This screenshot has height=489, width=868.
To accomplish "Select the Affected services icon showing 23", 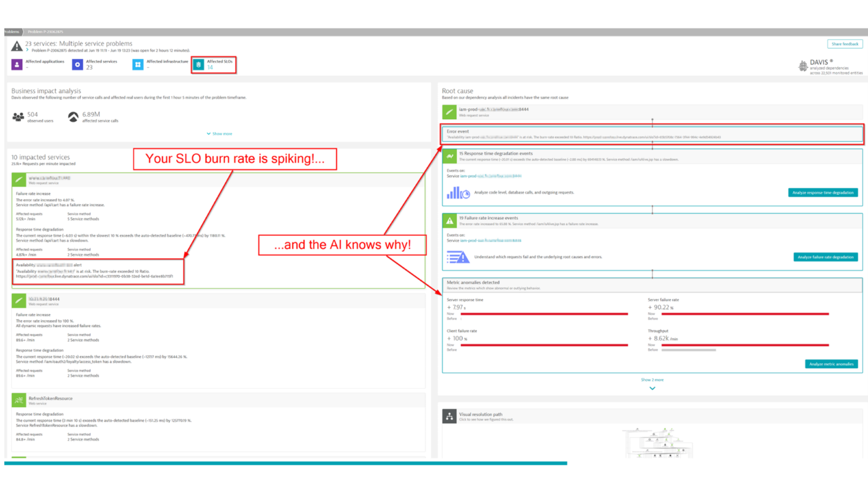I will click(77, 63).
